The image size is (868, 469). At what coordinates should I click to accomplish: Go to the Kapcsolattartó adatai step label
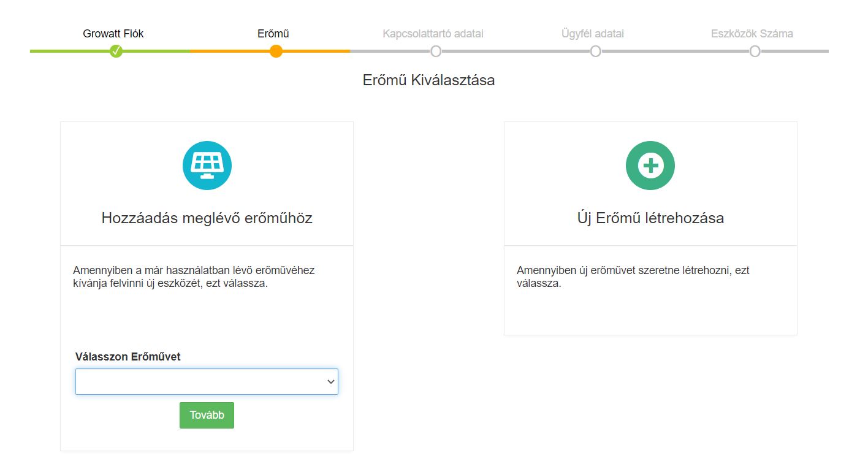(x=433, y=34)
